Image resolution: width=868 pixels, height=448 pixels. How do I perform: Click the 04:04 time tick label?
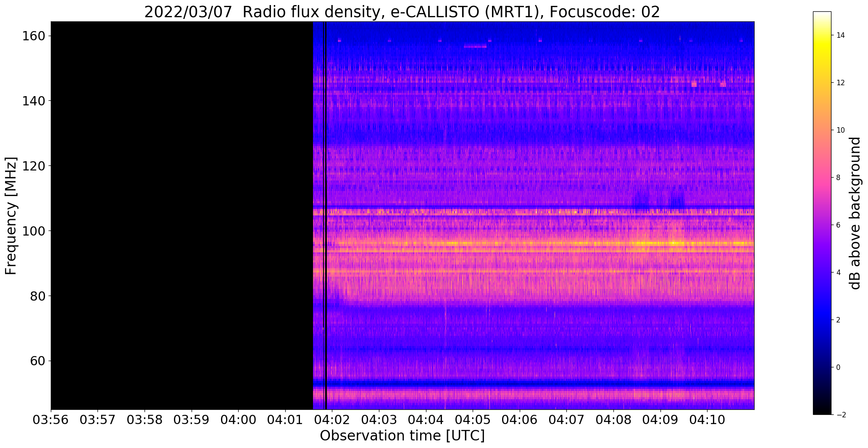click(x=426, y=419)
